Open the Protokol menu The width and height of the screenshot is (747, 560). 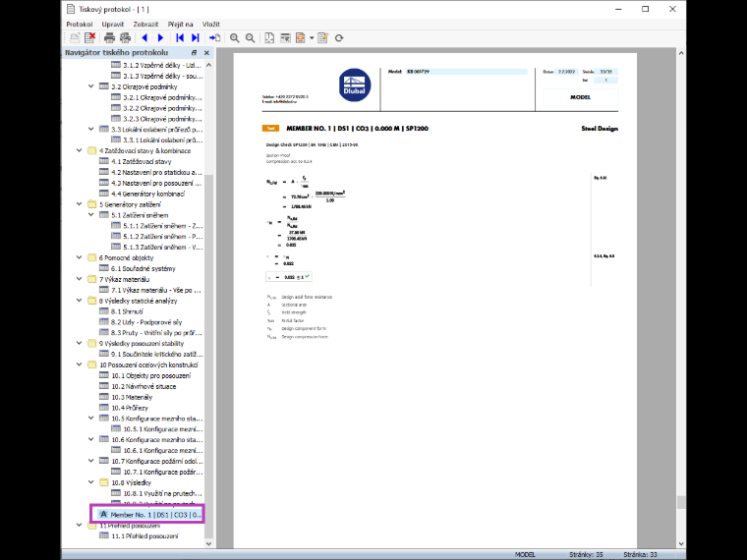[80, 25]
